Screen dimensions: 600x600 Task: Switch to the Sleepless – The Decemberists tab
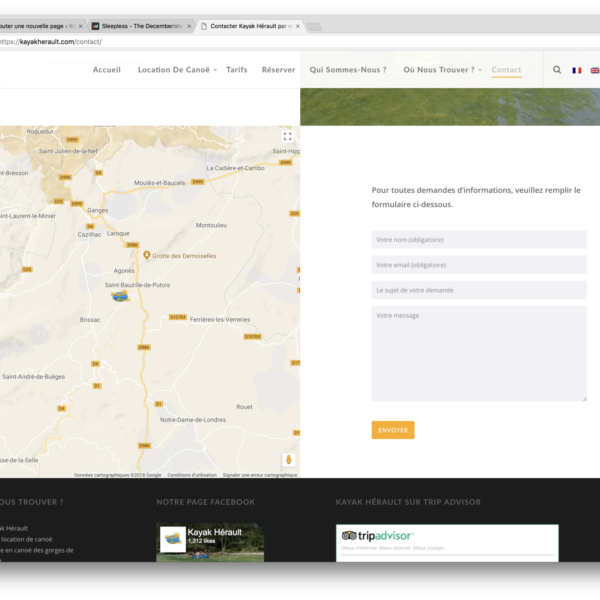(x=140, y=26)
